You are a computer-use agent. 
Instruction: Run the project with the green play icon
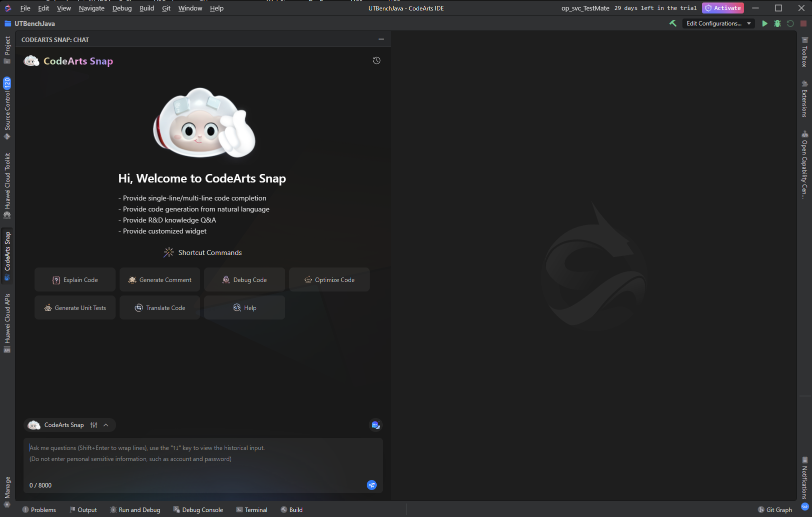tap(764, 23)
